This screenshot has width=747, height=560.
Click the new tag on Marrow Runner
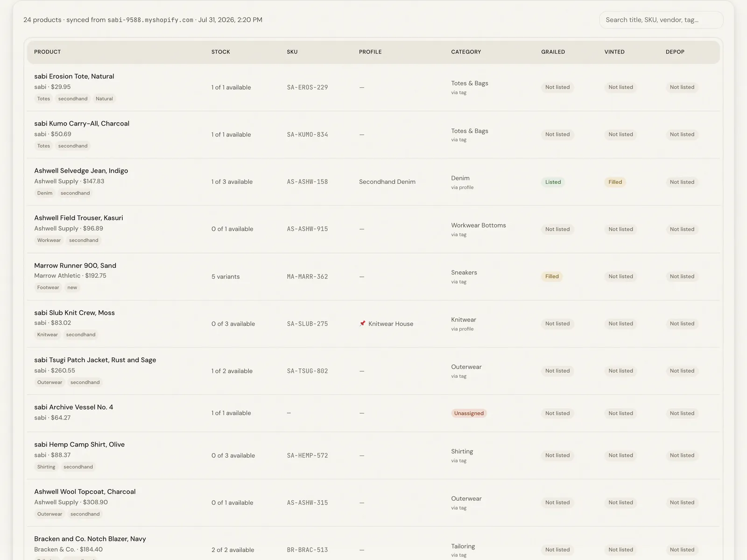point(72,287)
